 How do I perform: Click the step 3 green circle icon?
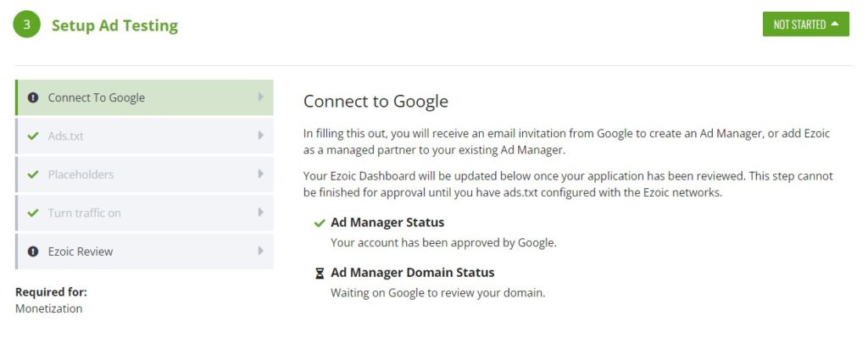(26, 25)
